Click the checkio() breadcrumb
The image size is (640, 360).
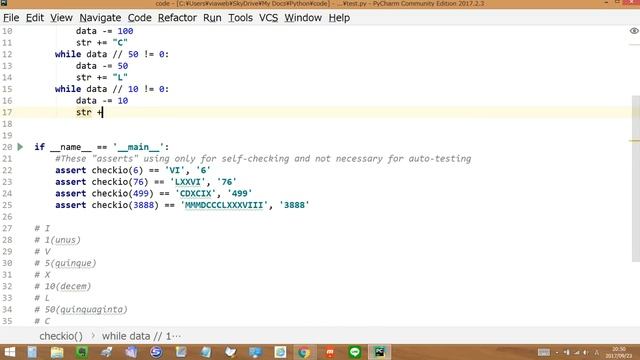coord(61,336)
